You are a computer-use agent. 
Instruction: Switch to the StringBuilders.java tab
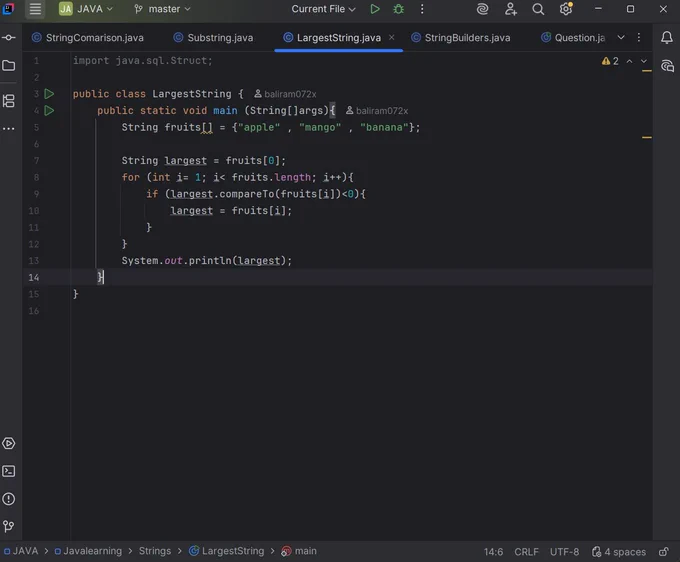461,38
